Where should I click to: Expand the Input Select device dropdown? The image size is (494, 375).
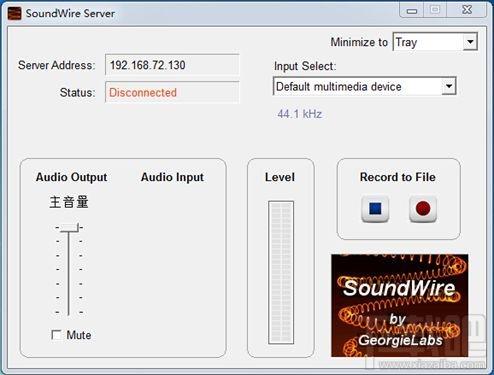(x=364, y=86)
